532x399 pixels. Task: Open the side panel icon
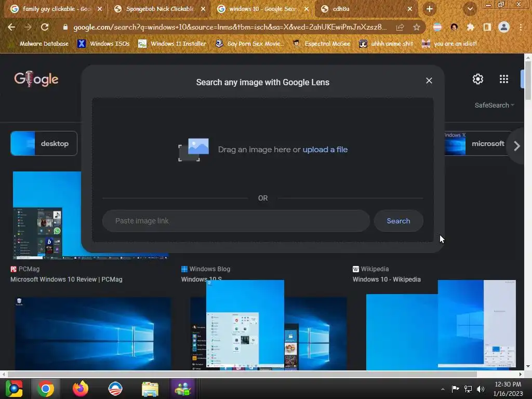point(487,27)
